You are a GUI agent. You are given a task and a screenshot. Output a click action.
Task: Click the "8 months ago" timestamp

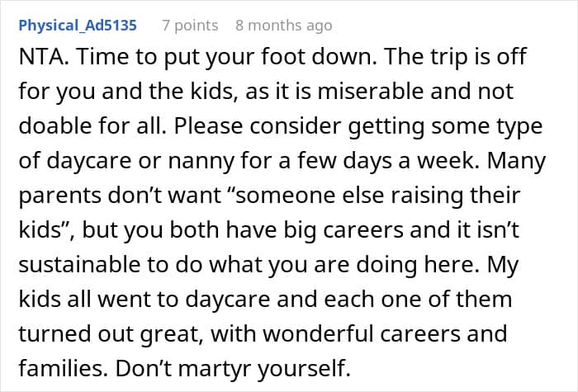pos(284,26)
